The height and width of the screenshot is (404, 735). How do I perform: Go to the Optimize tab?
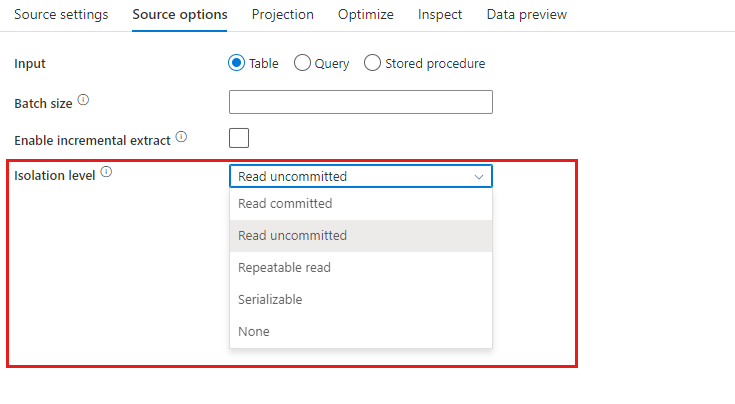pyautogui.click(x=366, y=15)
